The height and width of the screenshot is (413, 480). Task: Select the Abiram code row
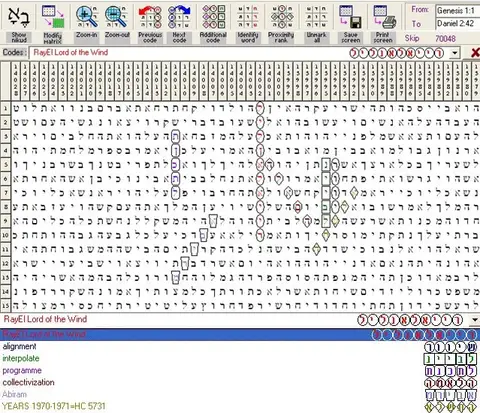click(240, 394)
